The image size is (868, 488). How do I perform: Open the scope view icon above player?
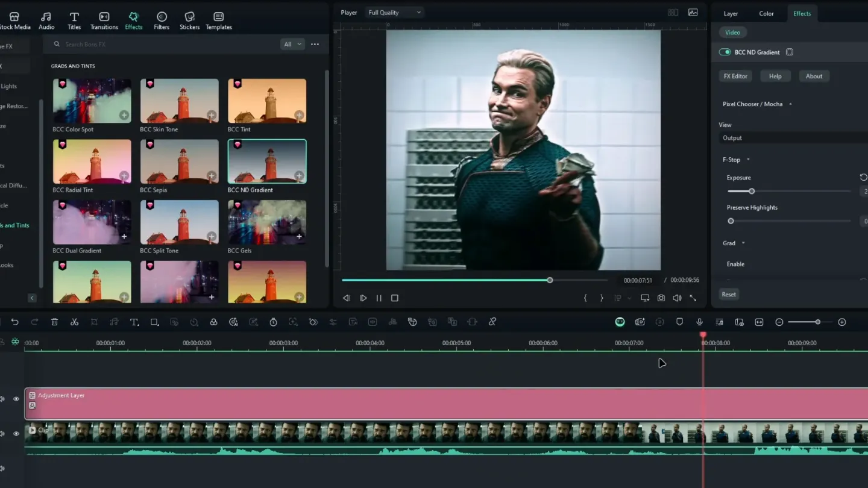[693, 13]
